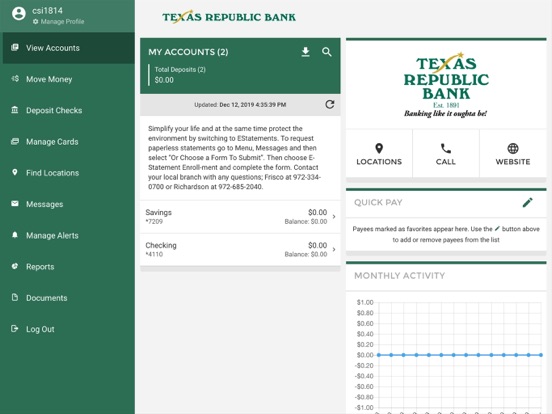
Task: Click the Locations map pin icon
Action: 379,149
